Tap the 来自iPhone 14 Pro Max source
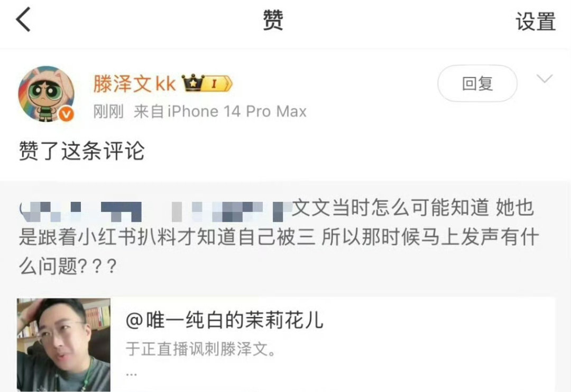Screen dimensions: 571x392 (x=220, y=111)
